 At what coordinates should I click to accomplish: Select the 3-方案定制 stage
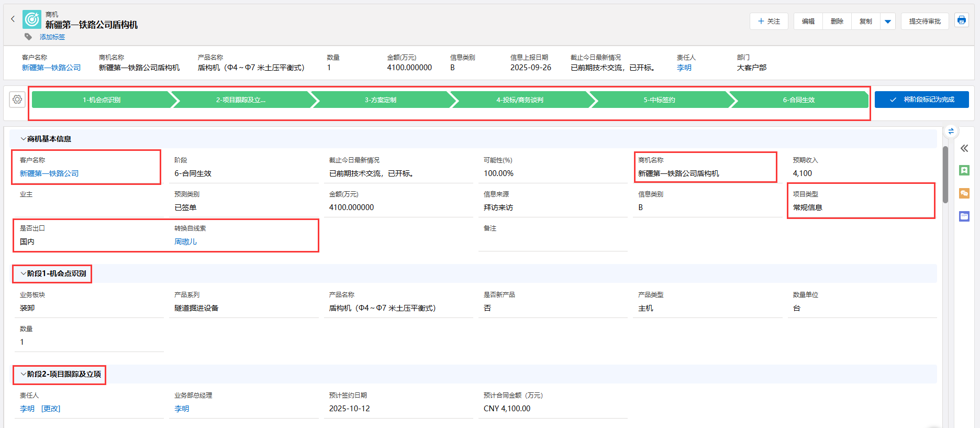381,100
